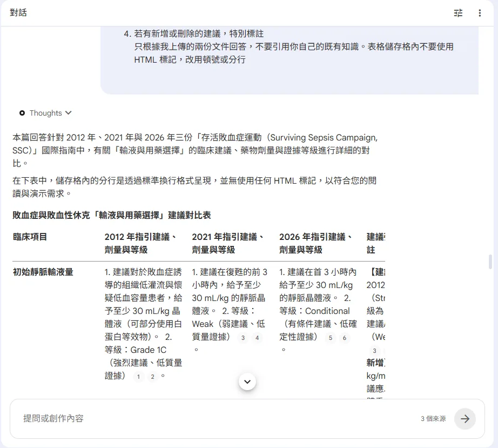The height and width of the screenshot is (448, 498).
Task: Click the Surviving Sepsis Campaign intro paragraph
Action: (195, 150)
